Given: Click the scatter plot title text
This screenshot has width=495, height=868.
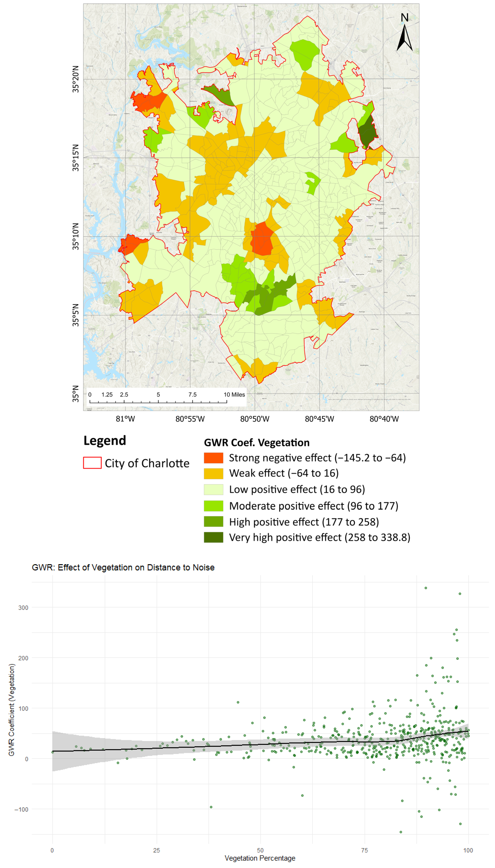Looking at the screenshot, I should click(x=123, y=567).
